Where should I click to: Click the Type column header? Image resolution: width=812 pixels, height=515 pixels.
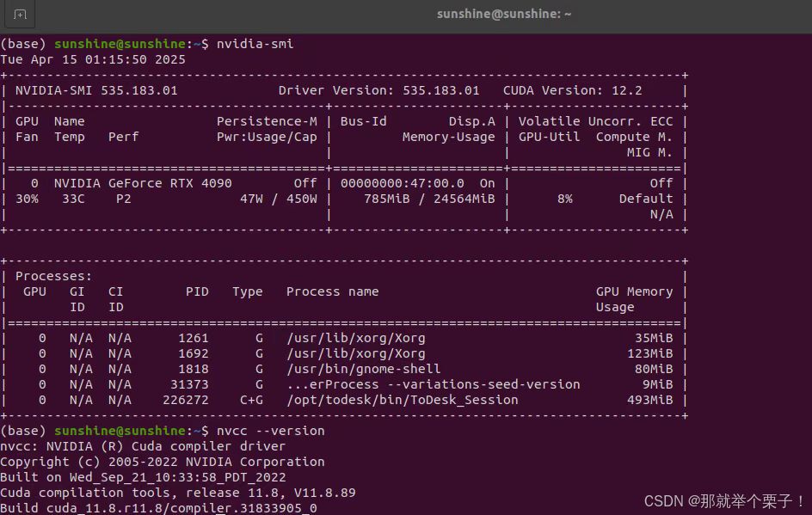point(248,292)
